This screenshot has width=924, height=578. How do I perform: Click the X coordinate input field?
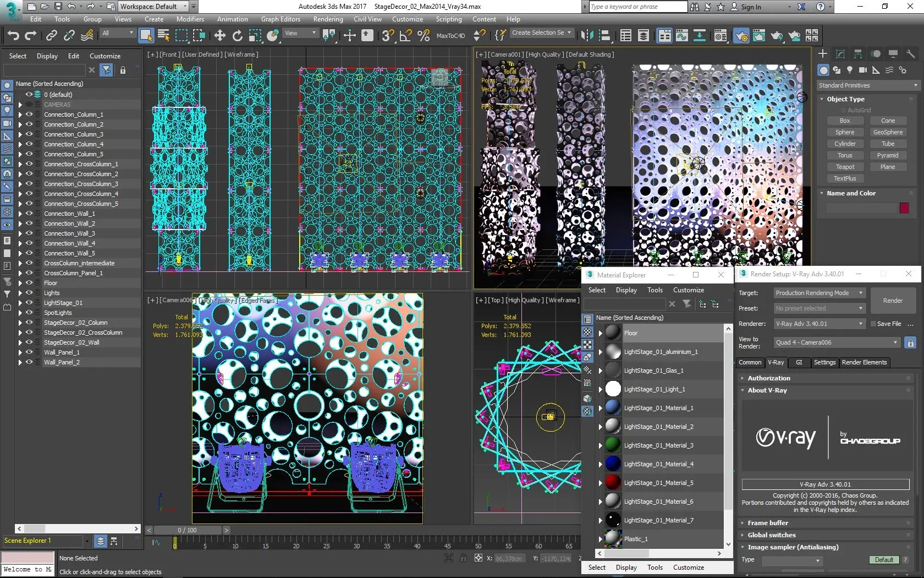click(x=509, y=559)
